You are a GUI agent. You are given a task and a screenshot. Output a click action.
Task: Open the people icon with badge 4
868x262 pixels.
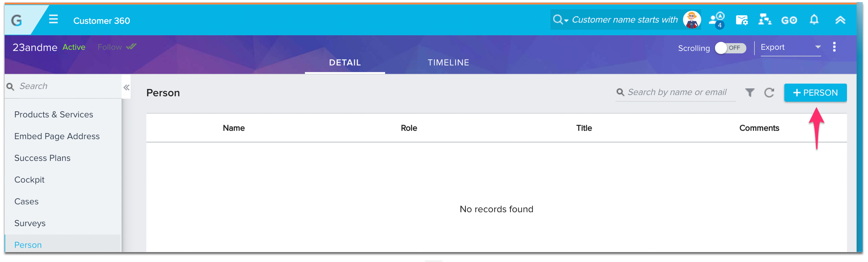pos(717,20)
